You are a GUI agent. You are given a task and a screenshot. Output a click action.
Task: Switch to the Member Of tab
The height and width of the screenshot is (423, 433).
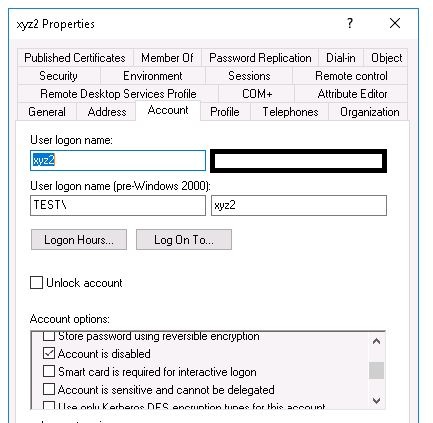click(167, 58)
